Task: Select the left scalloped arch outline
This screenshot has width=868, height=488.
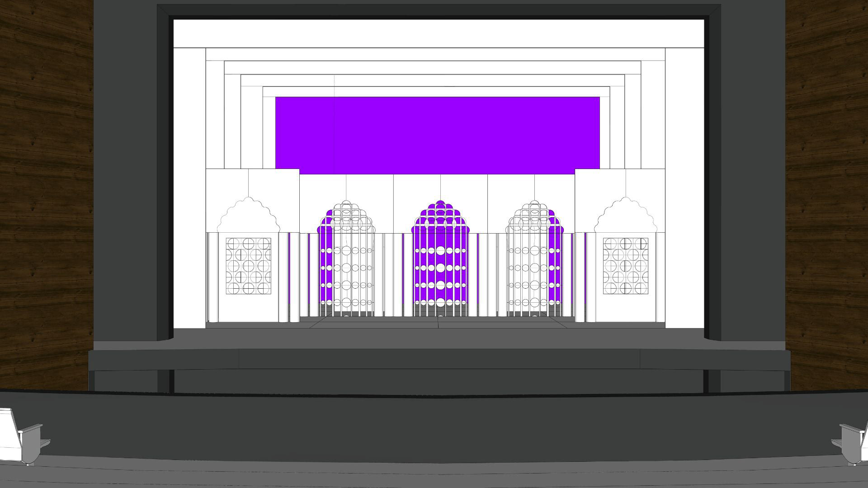Action: (x=249, y=215)
